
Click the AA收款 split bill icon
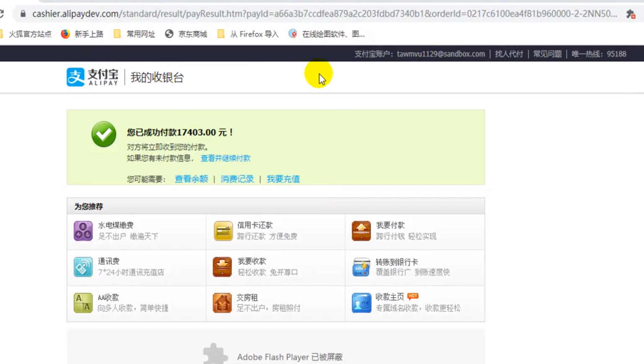[x=83, y=303]
